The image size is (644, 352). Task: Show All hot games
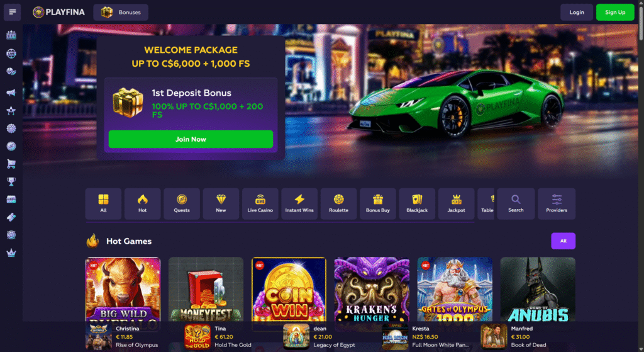coord(563,241)
